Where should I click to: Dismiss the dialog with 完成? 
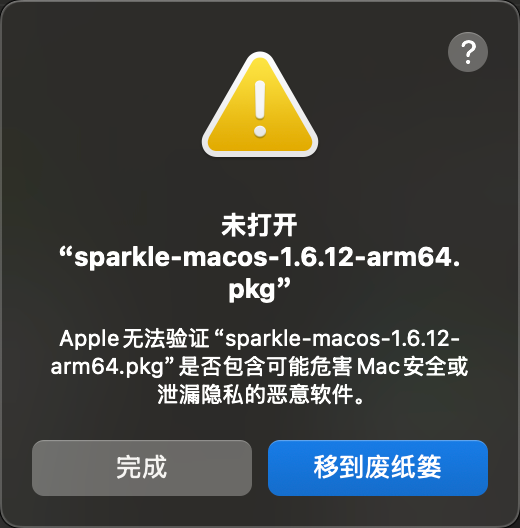(x=142, y=468)
